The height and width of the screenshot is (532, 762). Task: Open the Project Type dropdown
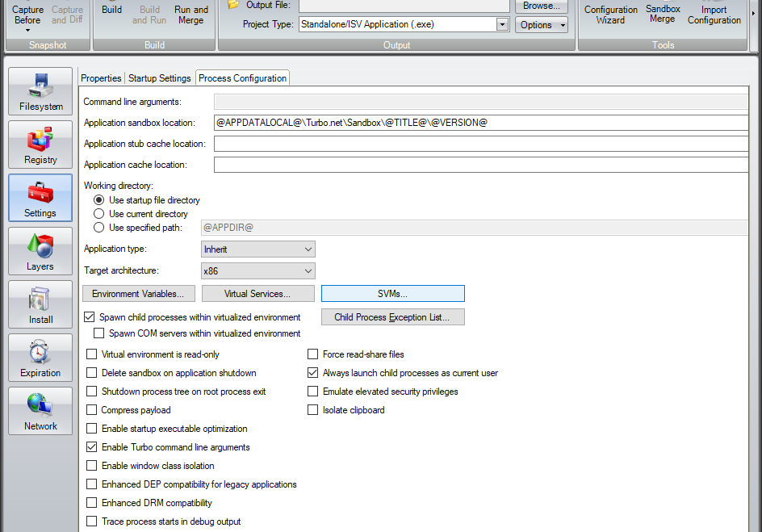coord(503,24)
